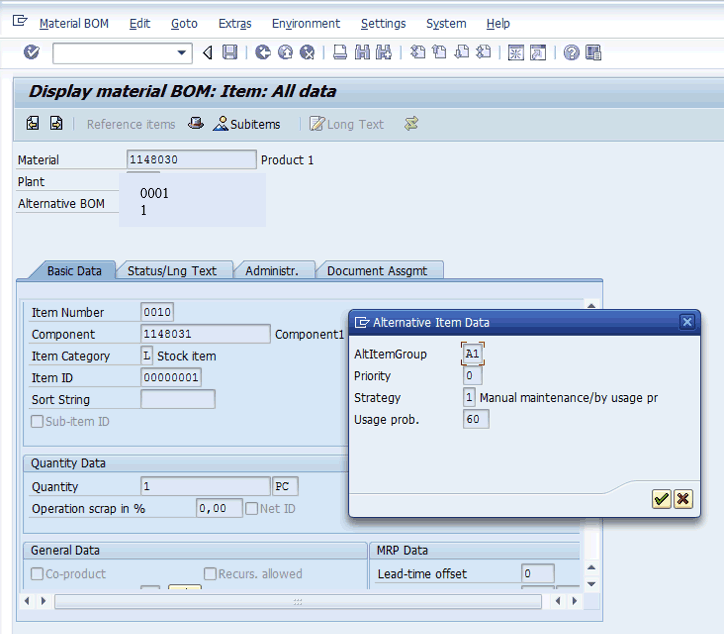The image size is (724, 634).
Task: Click the horizontal scrollbar at bottom
Action: 297,601
